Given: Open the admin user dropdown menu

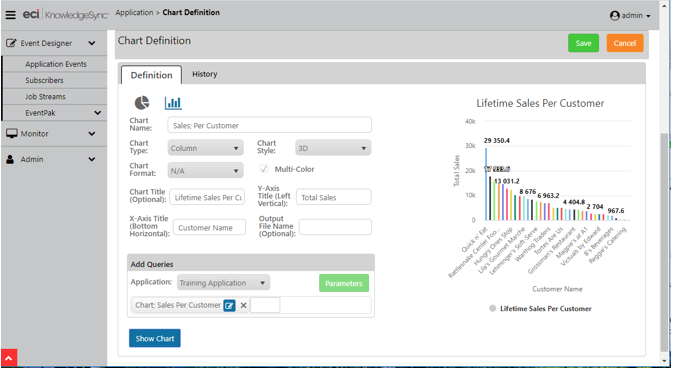Looking at the screenshot, I should [630, 15].
